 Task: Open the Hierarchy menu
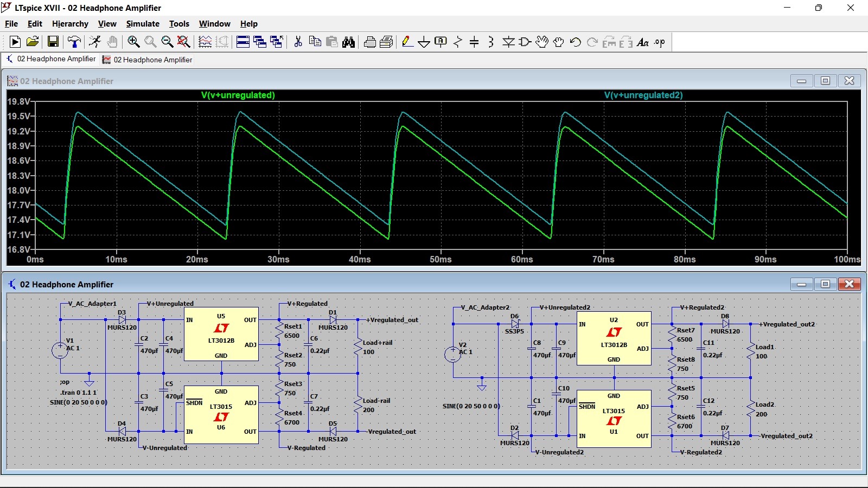tap(70, 24)
